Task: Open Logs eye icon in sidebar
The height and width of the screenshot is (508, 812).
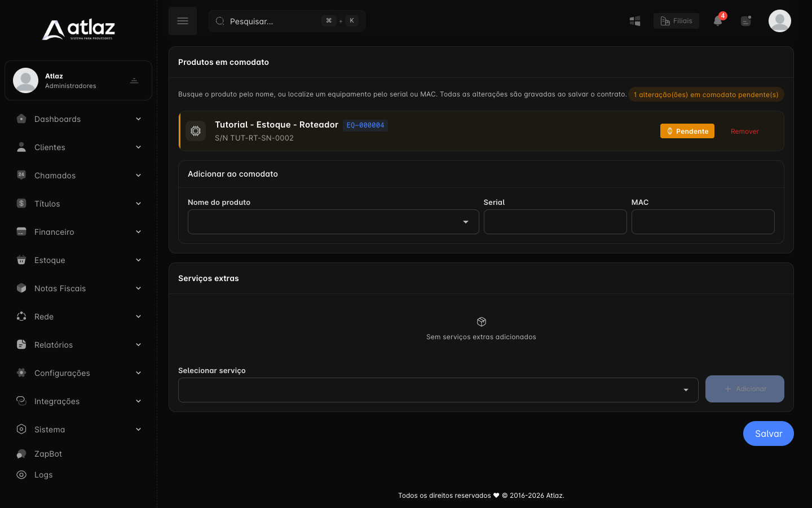Action: 21,475
